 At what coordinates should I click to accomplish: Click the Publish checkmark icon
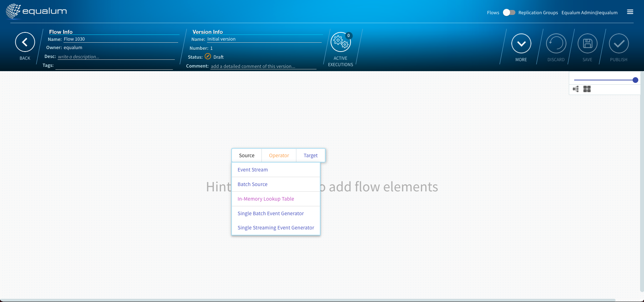click(x=619, y=43)
